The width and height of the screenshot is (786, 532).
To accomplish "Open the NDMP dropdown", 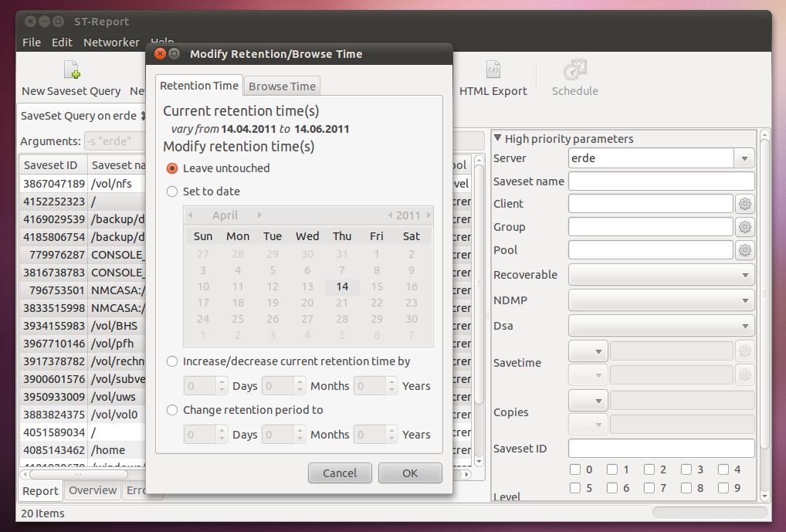I will 661,300.
